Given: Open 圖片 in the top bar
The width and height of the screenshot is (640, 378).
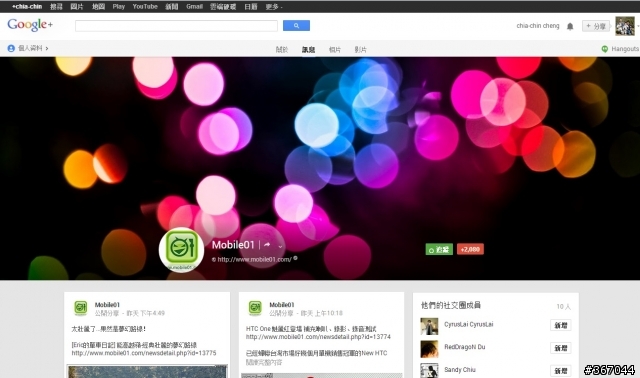Looking at the screenshot, I should [77, 7].
